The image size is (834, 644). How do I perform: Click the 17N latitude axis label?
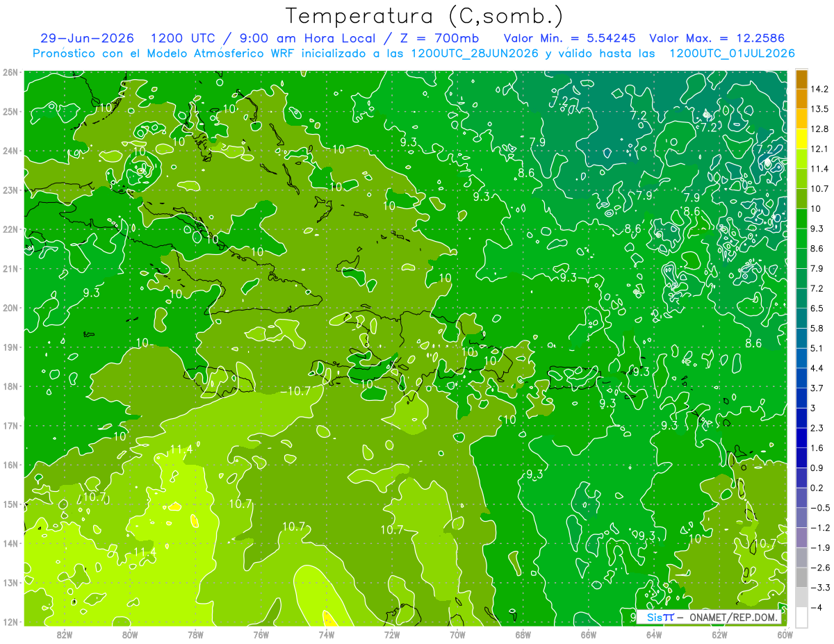(x=11, y=425)
